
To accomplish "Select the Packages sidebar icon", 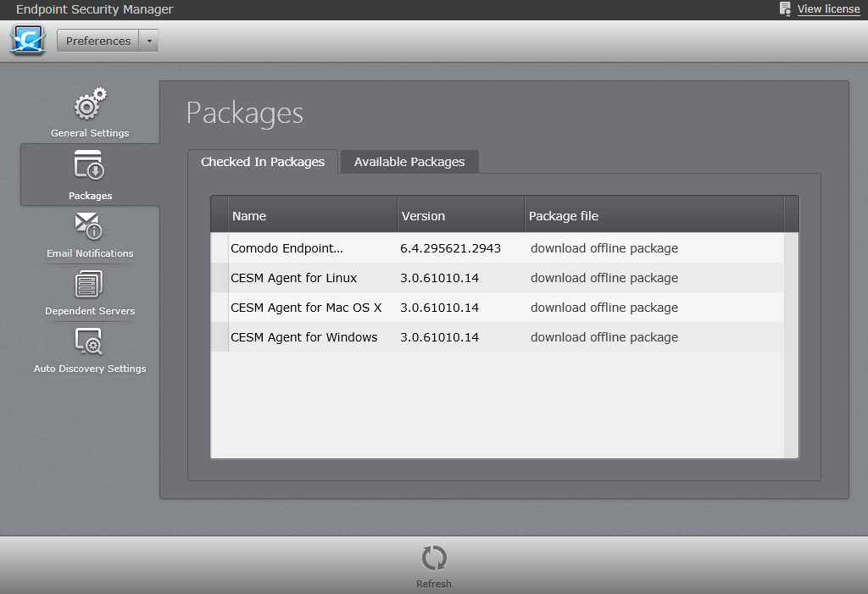I will pos(90,165).
